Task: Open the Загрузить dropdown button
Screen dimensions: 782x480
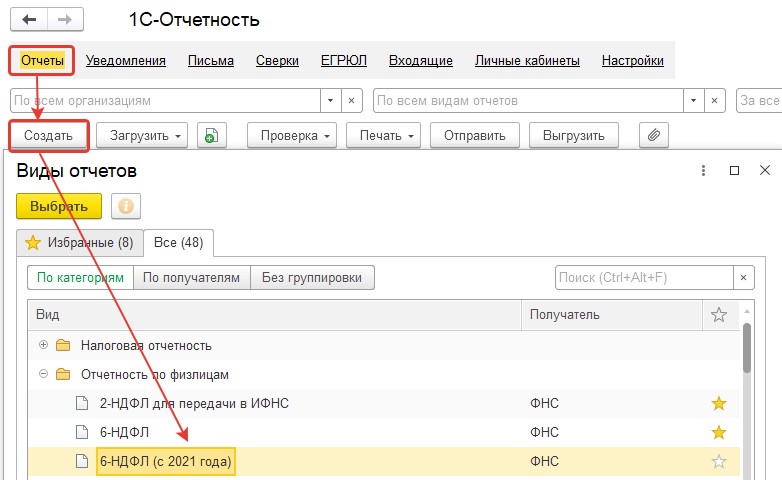Action: coord(142,136)
